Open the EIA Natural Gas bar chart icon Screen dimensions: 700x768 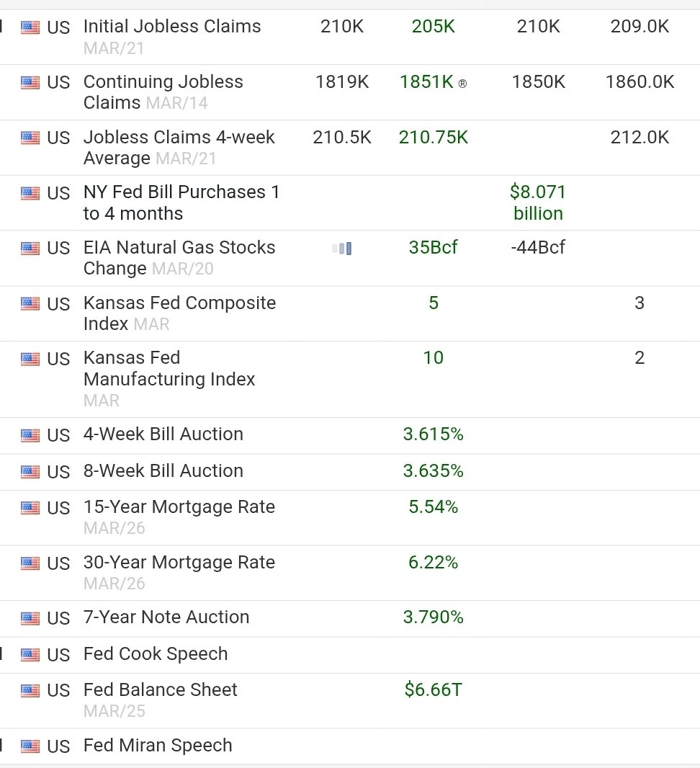point(341,249)
